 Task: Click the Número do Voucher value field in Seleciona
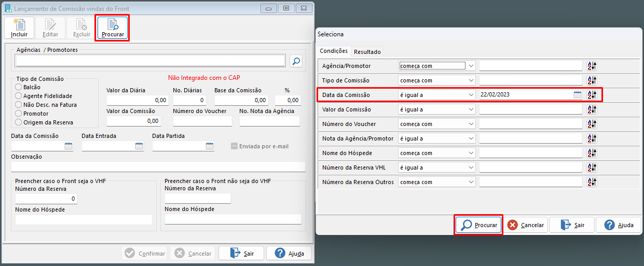point(531,124)
